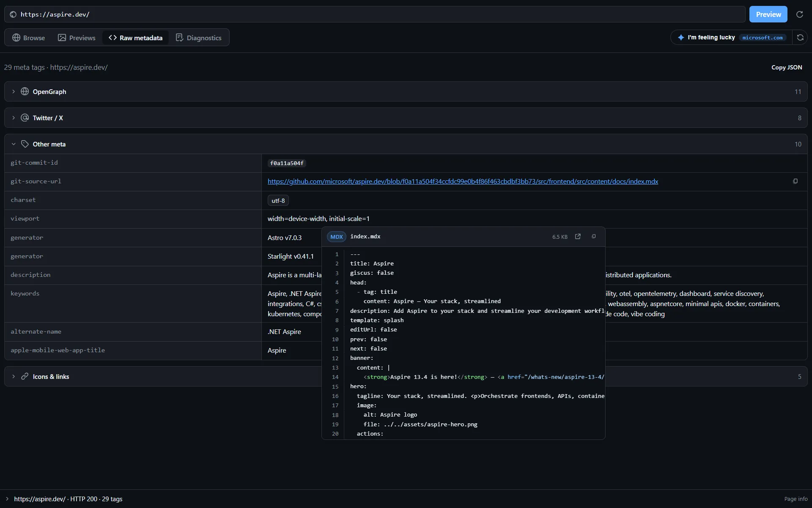Click the charset key label
Viewport: 812px width, 508px height.
coord(23,200)
